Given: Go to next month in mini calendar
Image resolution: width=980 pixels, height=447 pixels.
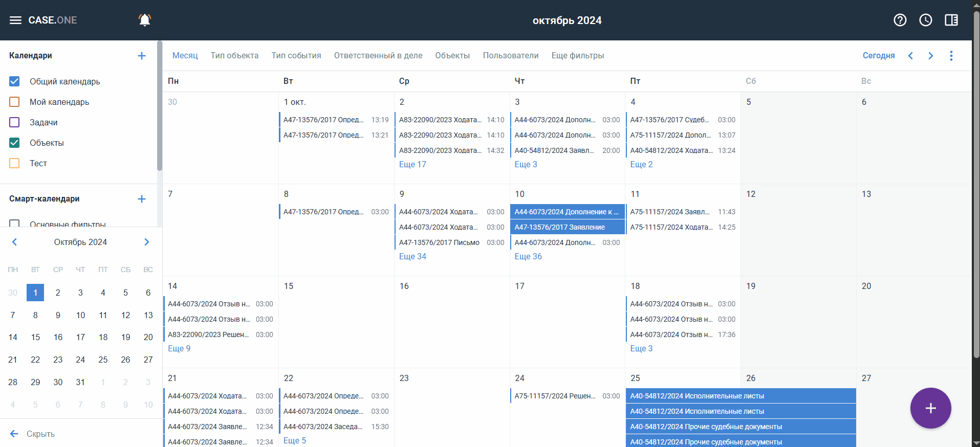Looking at the screenshot, I should pyautogui.click(x=147, y=242).
